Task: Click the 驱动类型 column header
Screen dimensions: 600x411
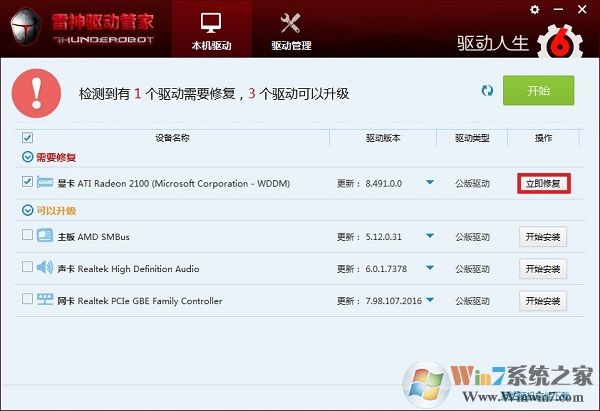Action: coord(472,138)
